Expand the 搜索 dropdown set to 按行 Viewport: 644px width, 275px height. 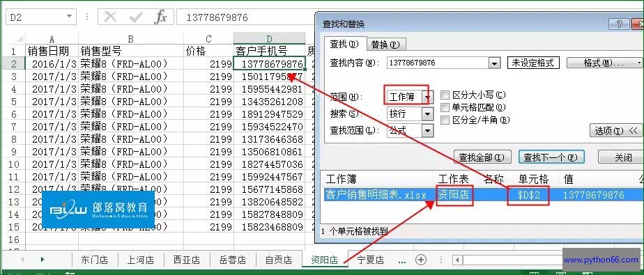[x=427, y=114]
